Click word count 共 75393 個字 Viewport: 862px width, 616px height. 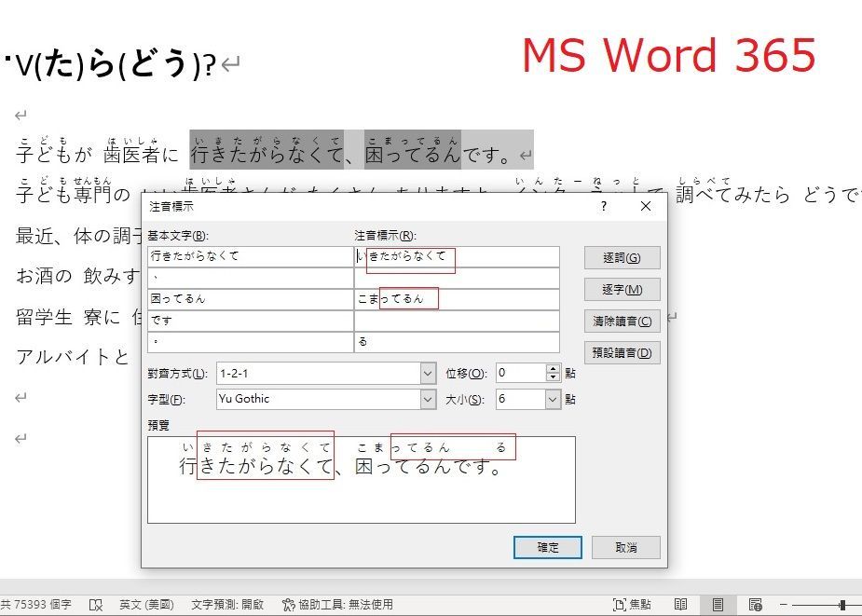35,605
